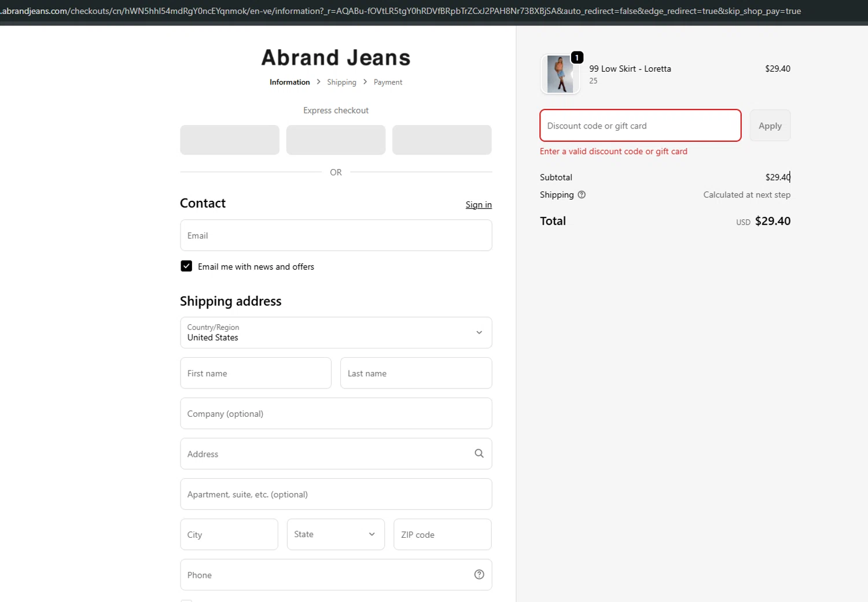Click the third express checkout button
This screenshot has height=602, width=868.
tap(442, 140)
